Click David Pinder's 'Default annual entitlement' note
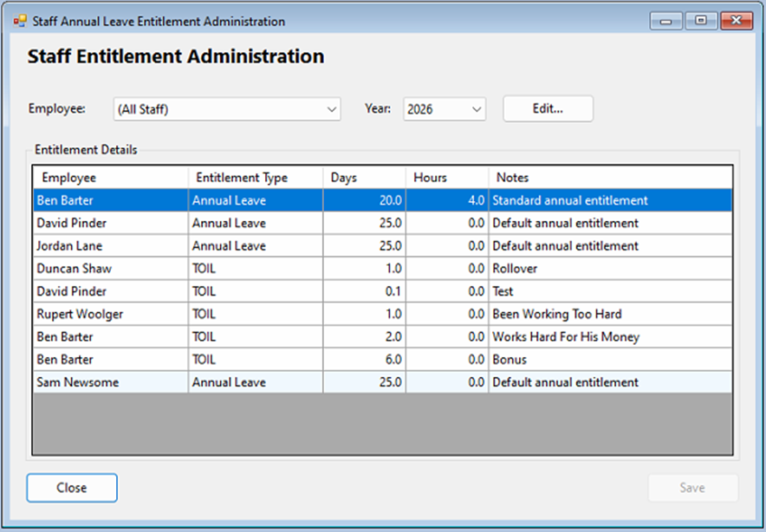Viewport: 766px width, 532px height. 610,223
